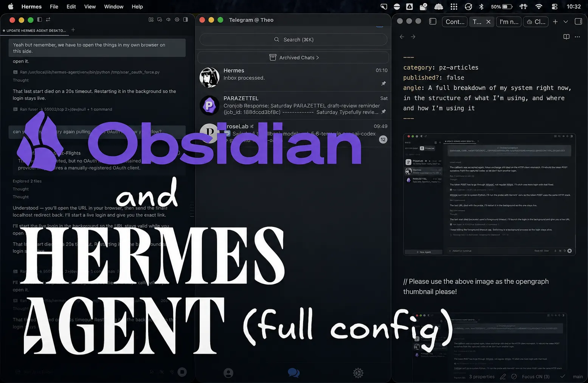Click the published?: false property line

point(433,77)
